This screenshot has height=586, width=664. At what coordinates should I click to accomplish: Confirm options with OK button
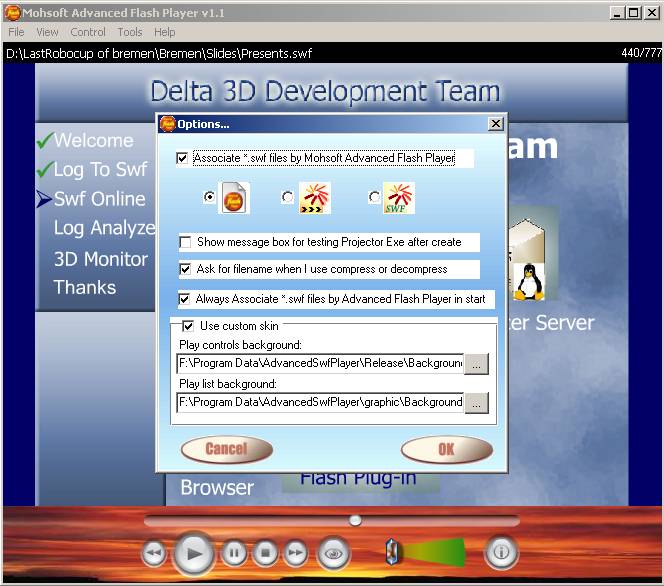click(447, 449)
